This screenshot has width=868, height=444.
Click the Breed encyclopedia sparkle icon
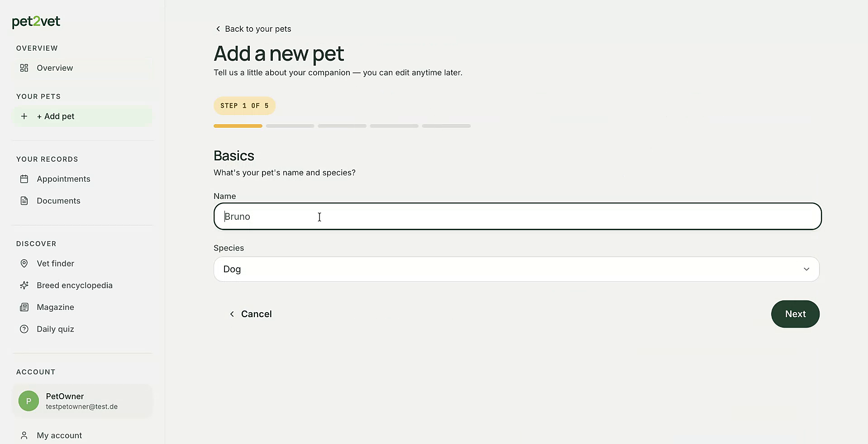click(x=24, y=285)
